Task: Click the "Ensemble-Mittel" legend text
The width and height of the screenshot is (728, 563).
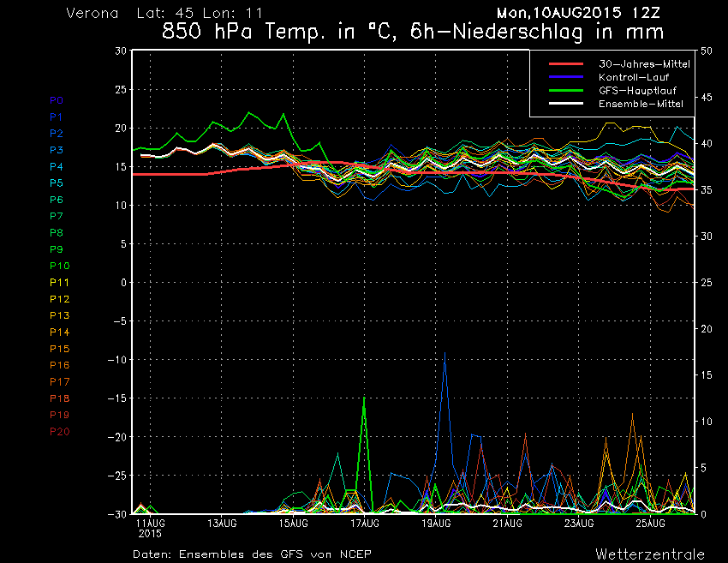Action: [641, 104]
